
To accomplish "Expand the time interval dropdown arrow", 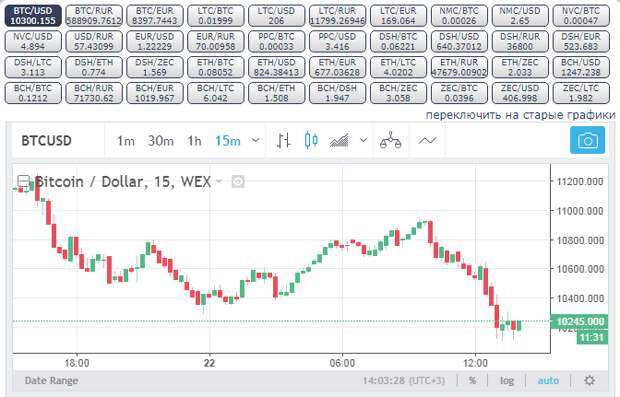I will [255, 140].
